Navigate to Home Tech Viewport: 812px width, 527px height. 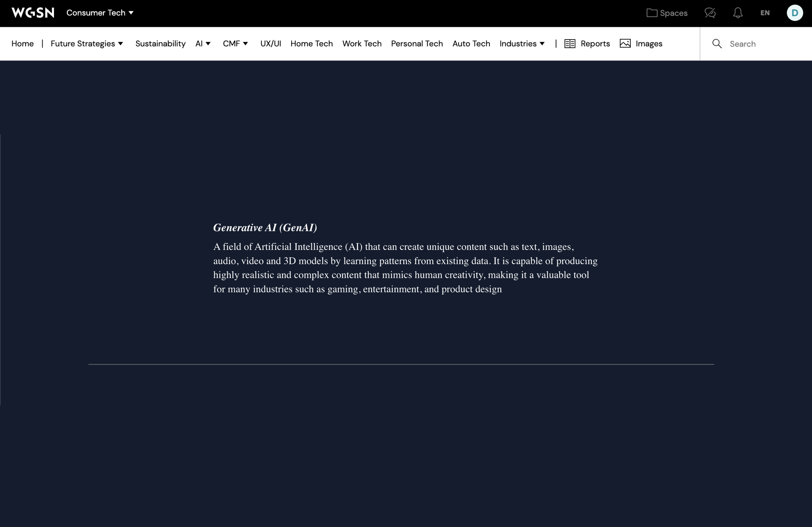pyautogui.click(x=311, y=43)
